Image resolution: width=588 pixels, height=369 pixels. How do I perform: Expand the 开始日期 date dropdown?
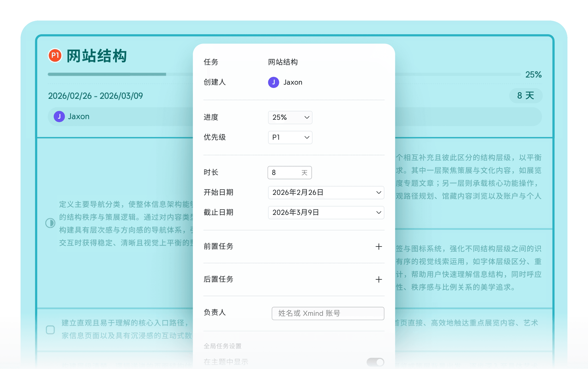(x=326, y=192)
